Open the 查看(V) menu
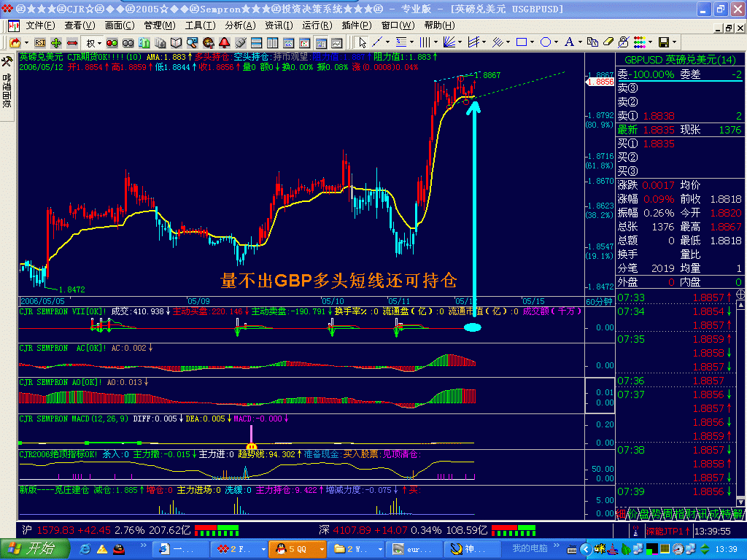Screen dimensions: 747x560 point(80,26)
